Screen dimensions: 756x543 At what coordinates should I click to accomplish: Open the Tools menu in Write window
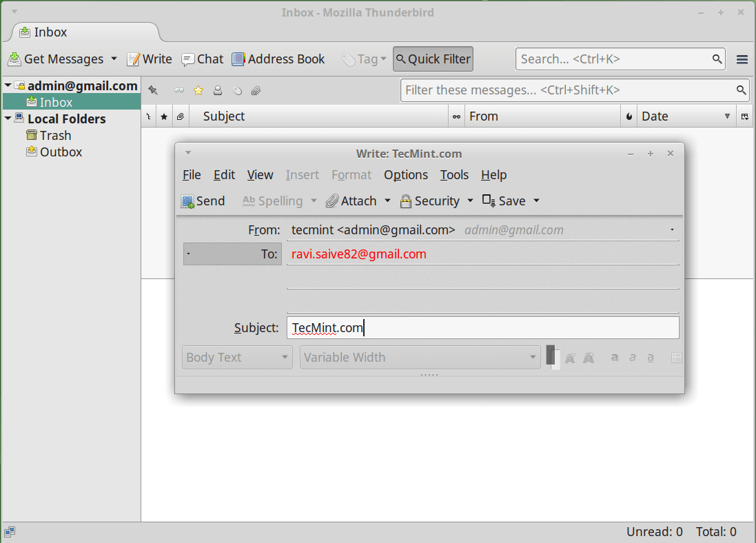454,174
